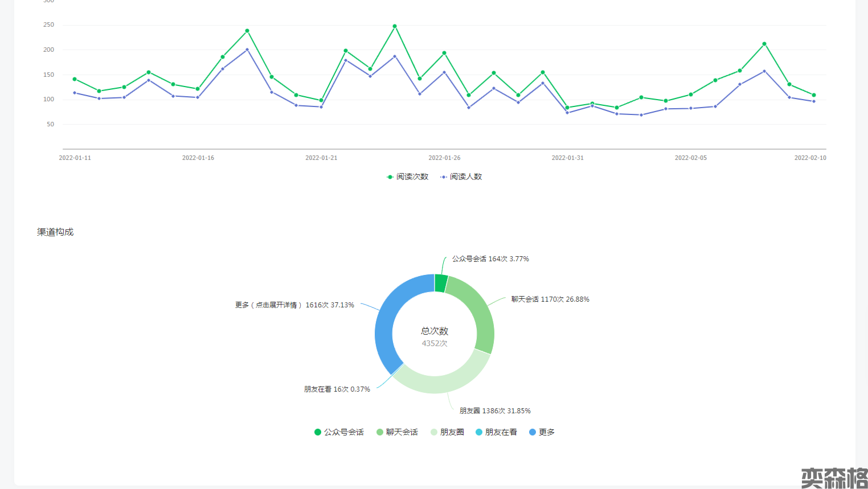This screenshot has width=868, height=489.
Task: Select the pale green 朋友圈 donut segment
Action: pyautogui.click(x=444, y=381)
